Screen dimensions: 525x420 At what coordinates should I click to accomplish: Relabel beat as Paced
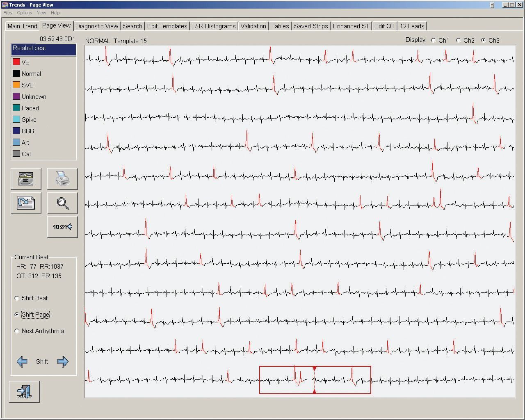[30, 108]
